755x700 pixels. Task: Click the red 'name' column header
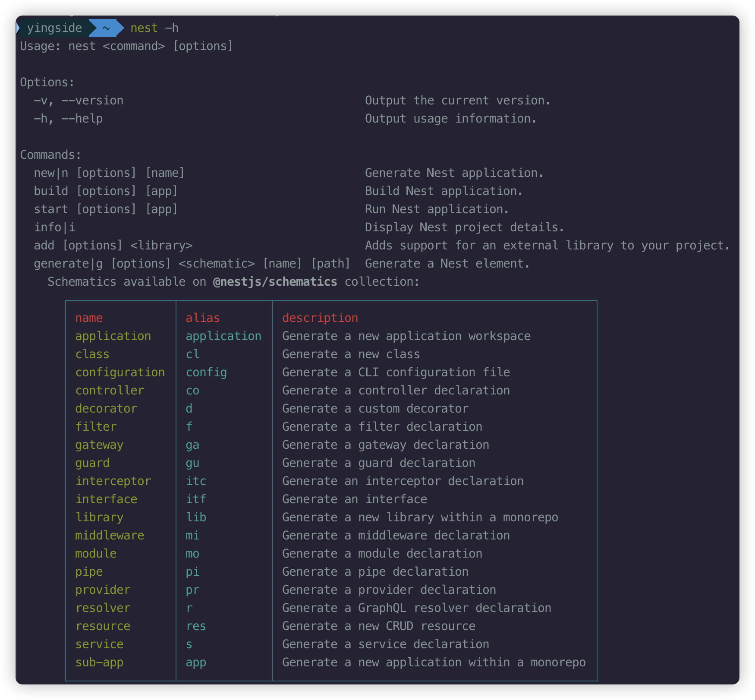click(89, 318)
